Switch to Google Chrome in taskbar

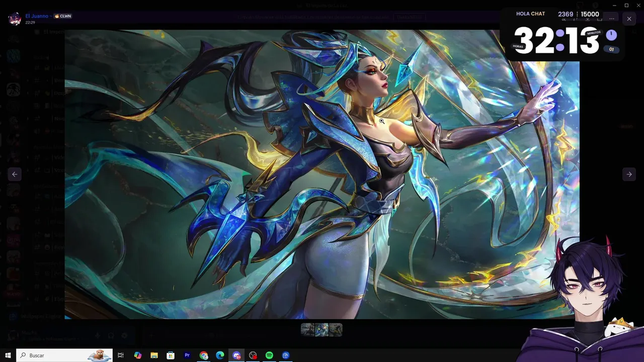click(203, 355)
